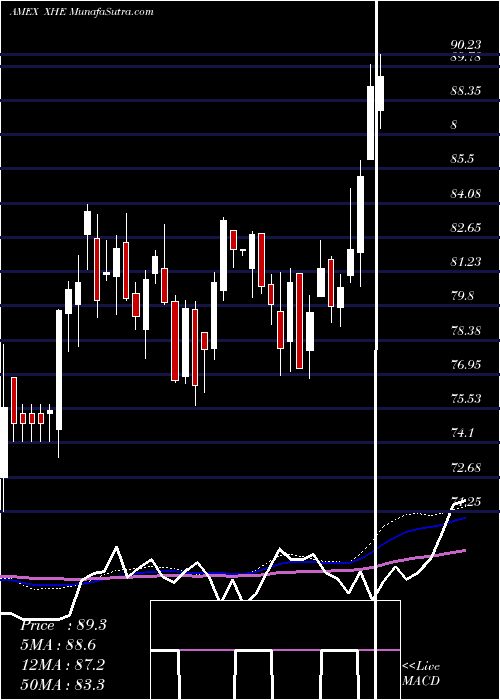
Task: Click the AMEX XHE MunafaSutra.com title text
Action: (82, 12)
